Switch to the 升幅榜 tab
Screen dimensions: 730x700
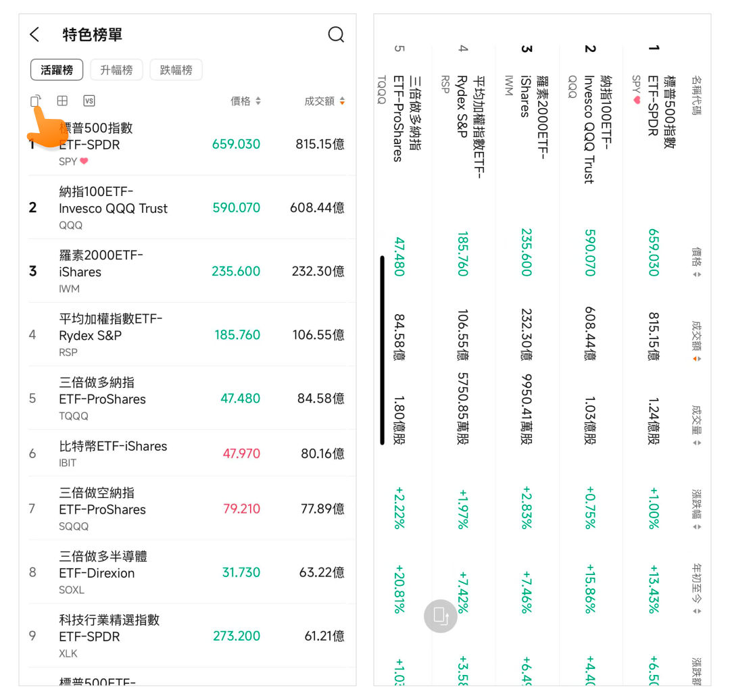click(116, 70)
